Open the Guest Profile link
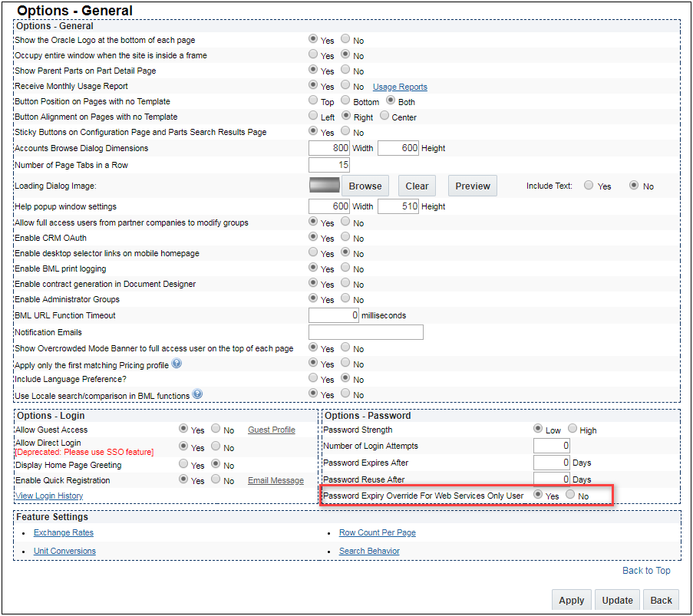Screen dimensions: 693x616 point(272,430)
